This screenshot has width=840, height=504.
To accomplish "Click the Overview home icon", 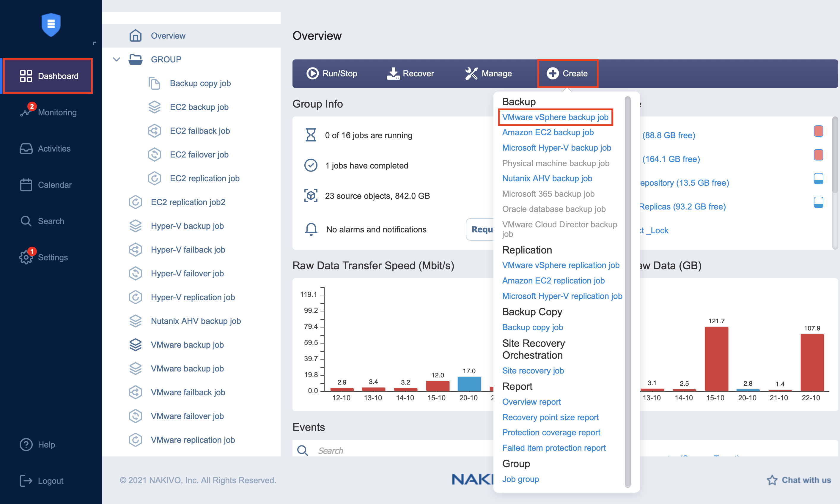I will click(x=135, y=35).
